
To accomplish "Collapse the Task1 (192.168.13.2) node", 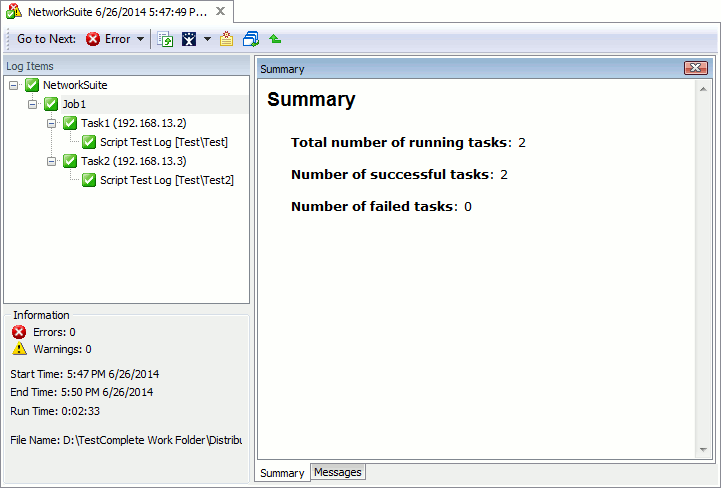I will pos(52,123).
